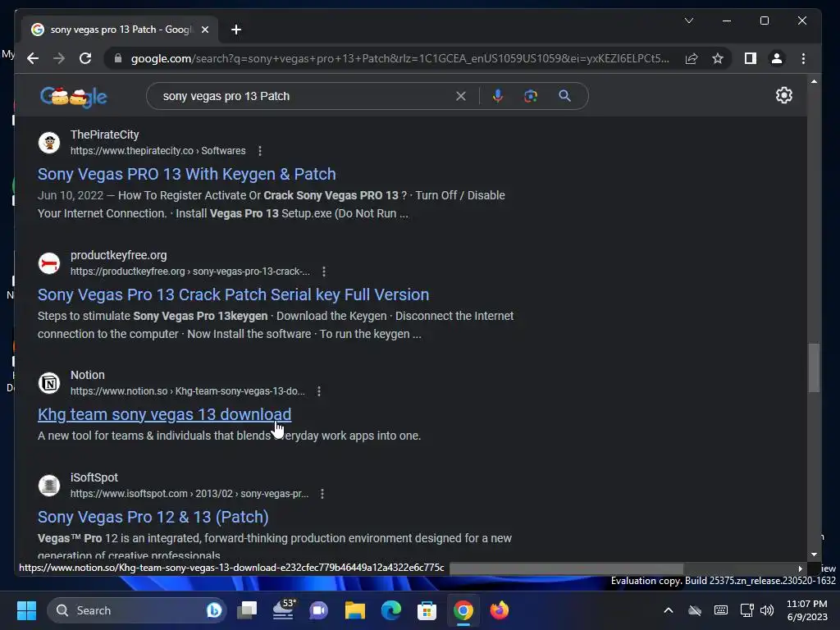Image resolution: width=840 pixels, height=630 pixels.
Task: Open ThePirateCity result options menu
Action: pos(260,151)
